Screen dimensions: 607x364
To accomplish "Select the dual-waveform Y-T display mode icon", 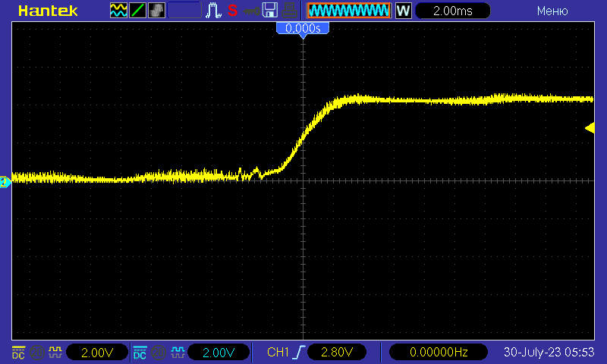I will 118,11.
